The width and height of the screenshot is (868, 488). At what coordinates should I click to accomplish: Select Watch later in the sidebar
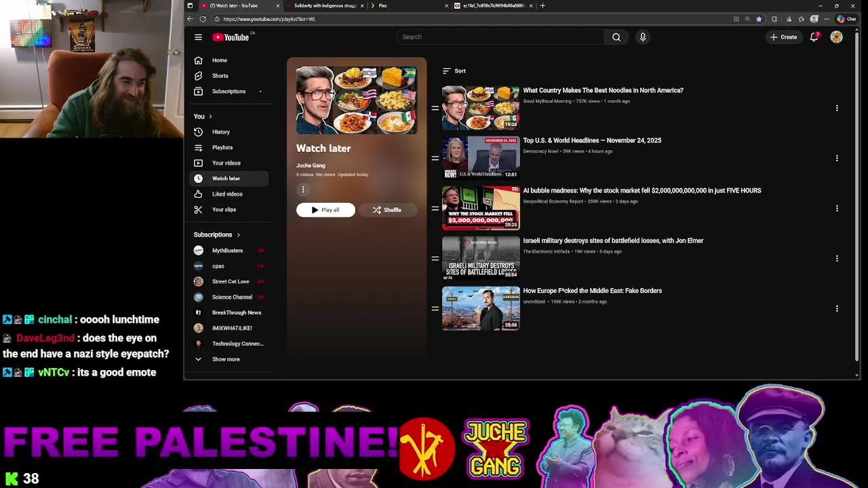click(x=230, y=178)
